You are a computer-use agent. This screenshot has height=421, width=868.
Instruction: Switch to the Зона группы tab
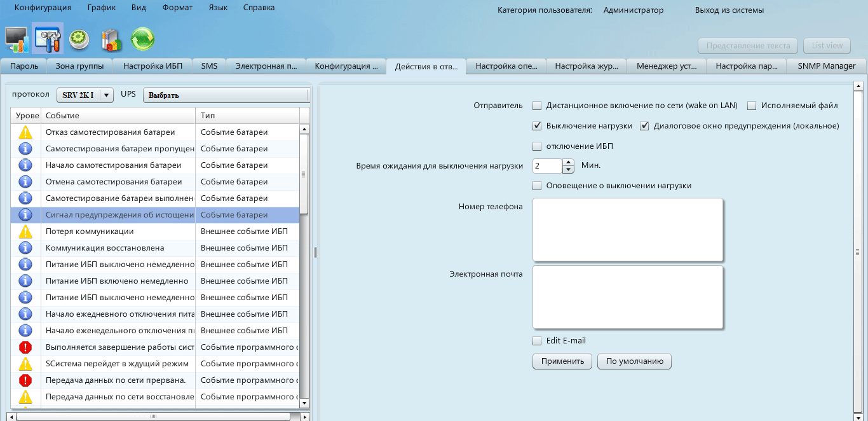coord(80,66)
